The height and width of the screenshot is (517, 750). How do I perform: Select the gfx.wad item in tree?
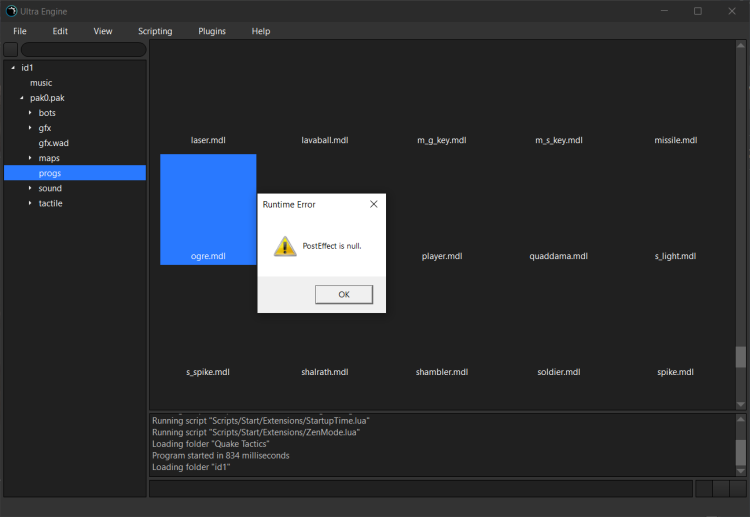coord(54,143)
